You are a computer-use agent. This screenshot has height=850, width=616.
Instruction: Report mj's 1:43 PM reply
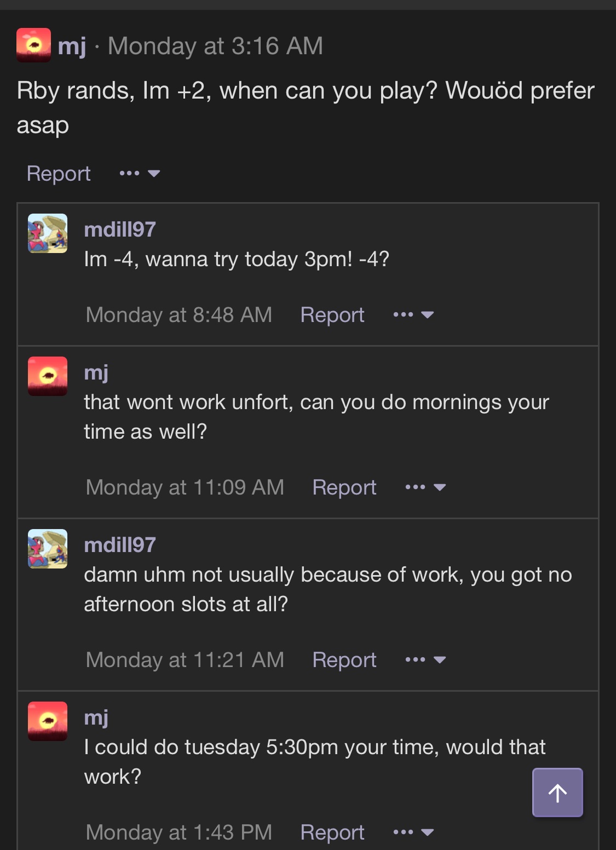(332, 832)
